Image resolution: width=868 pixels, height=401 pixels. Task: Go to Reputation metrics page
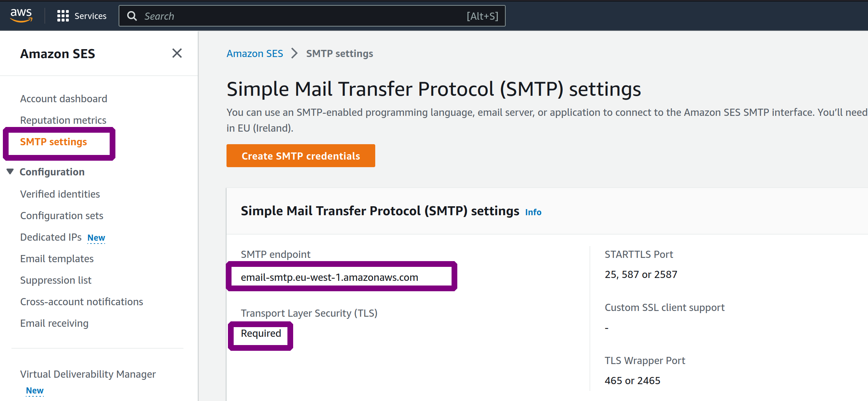63,120
